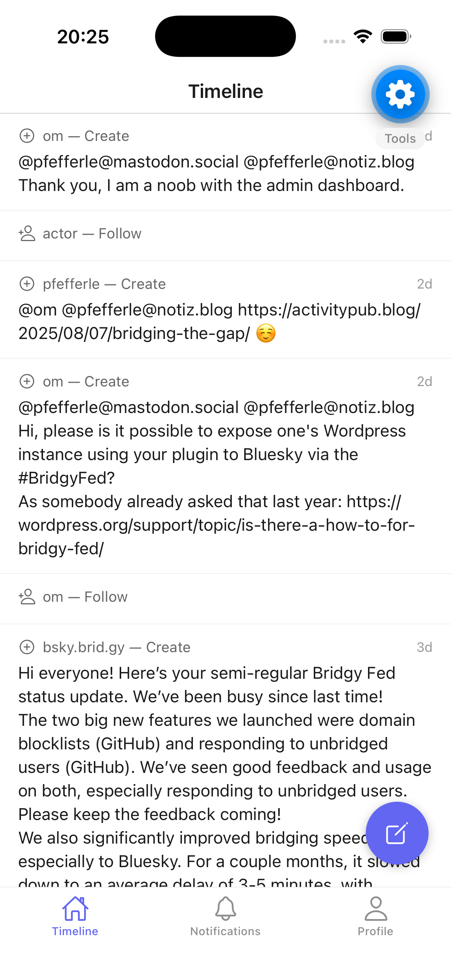
Task: Click follow icon beside om — Follow
Action: (27, 597)
